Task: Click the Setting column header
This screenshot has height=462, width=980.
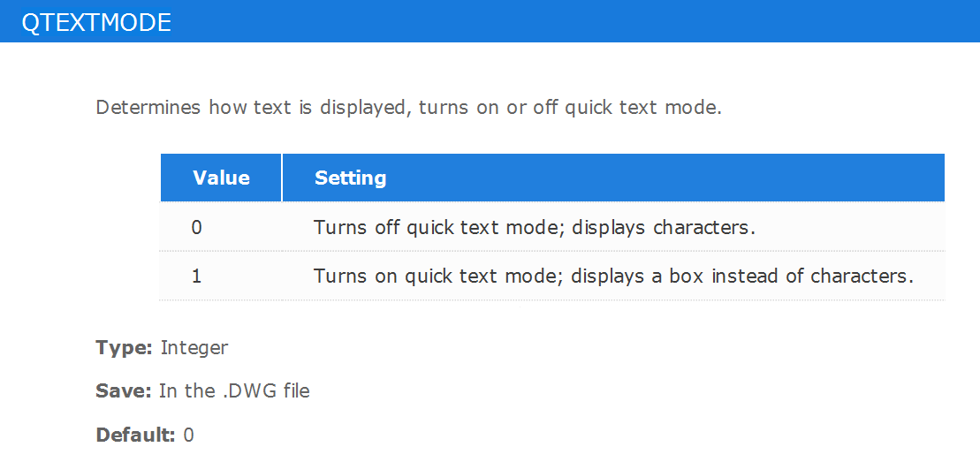Action: [x=350, y=178]
